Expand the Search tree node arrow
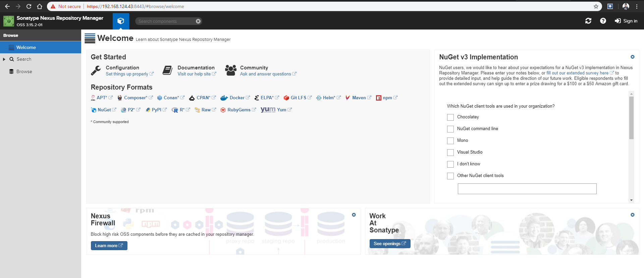Screen dimensions: 644x278 (x=4, y=59)
